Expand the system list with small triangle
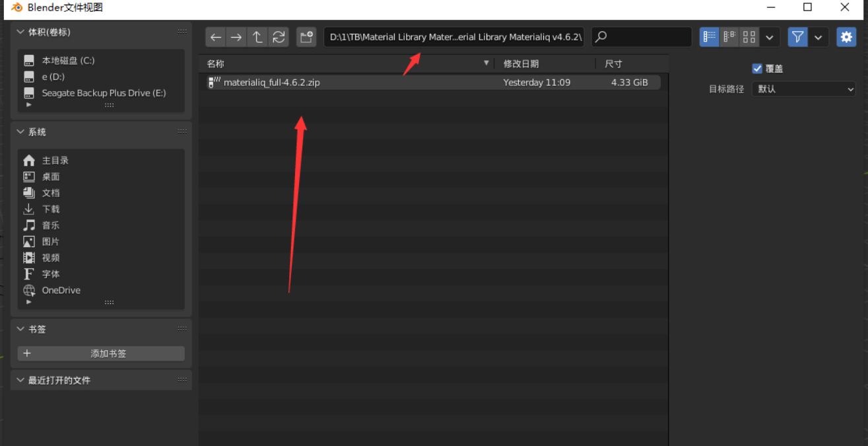 [28, 302]
